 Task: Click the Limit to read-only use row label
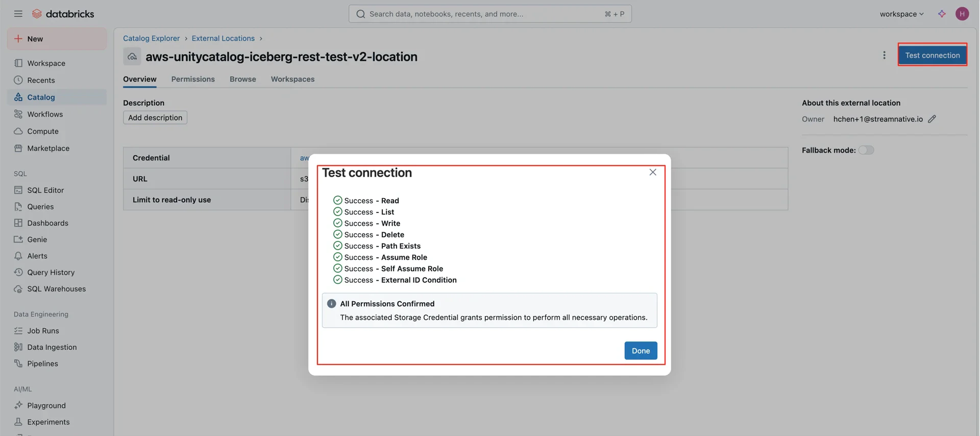171,200
